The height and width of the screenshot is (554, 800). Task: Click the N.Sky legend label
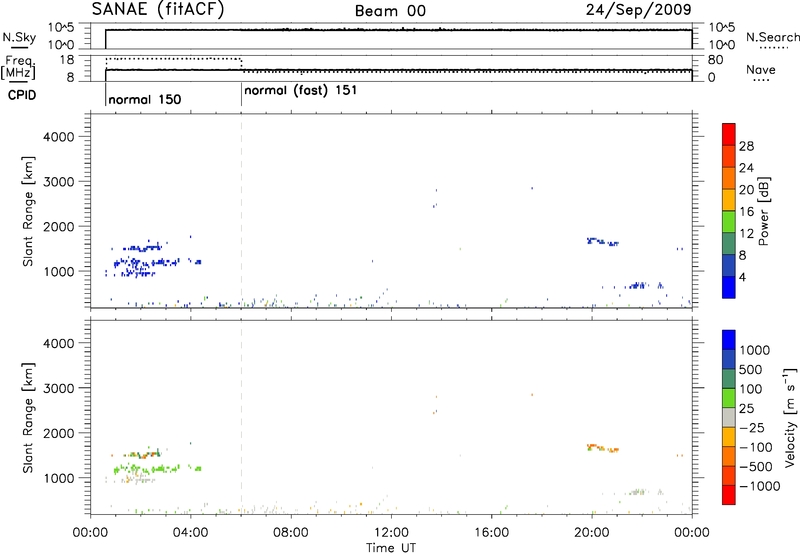pyautogui.click(x=20, y=37)
